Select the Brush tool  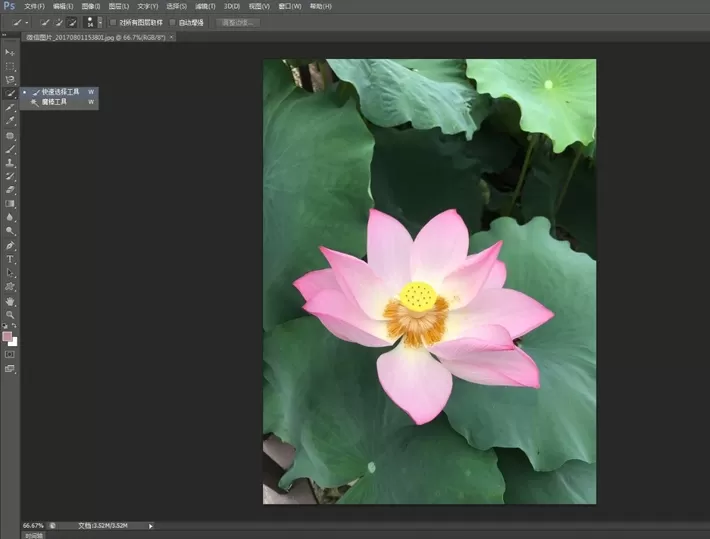tap(10, 149)
